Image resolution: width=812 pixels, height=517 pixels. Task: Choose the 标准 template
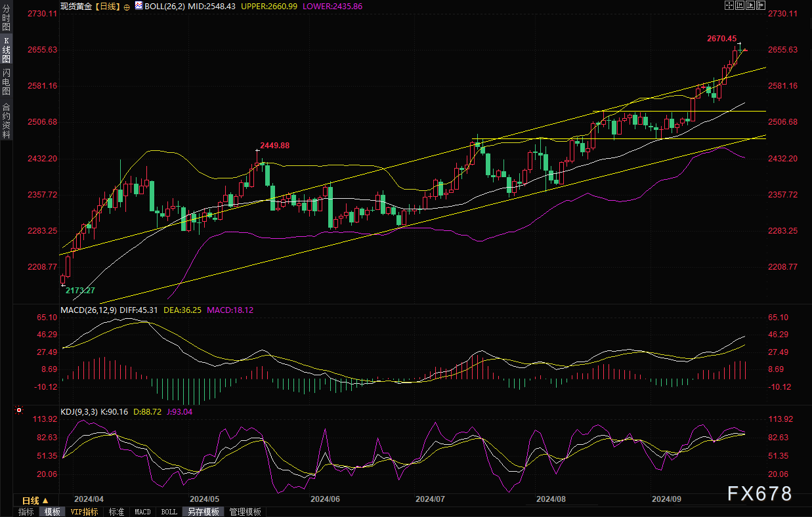(x=117, y=512)
